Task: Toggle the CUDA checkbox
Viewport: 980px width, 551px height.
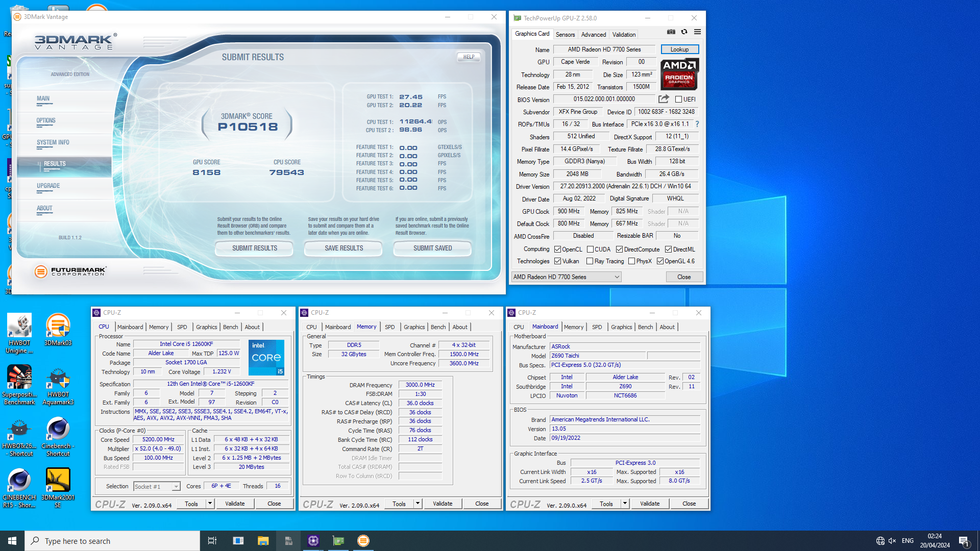Action: point(590,249)
